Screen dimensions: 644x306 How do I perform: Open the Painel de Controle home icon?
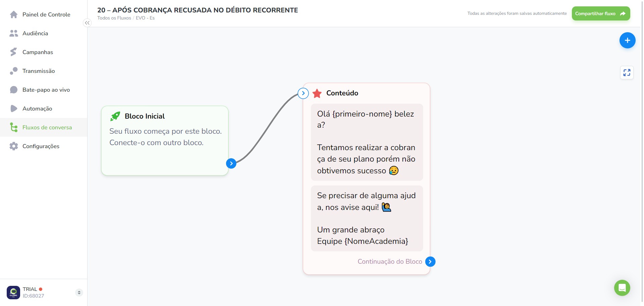(x=14, y=14)
